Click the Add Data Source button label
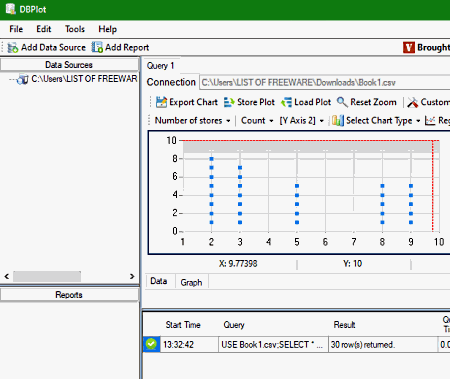Viewport: 450px width, 379px height. point(53,47)
